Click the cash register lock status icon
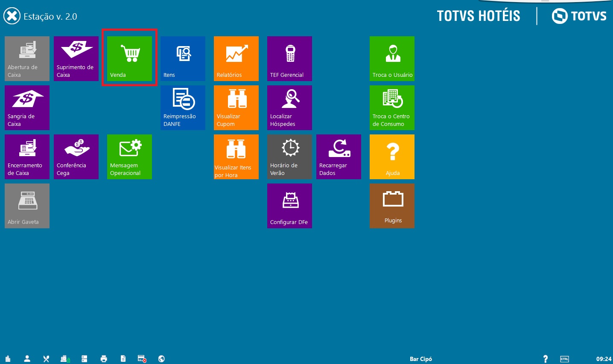This screenshot has height=364, width=613. click(x=65, y=359)
